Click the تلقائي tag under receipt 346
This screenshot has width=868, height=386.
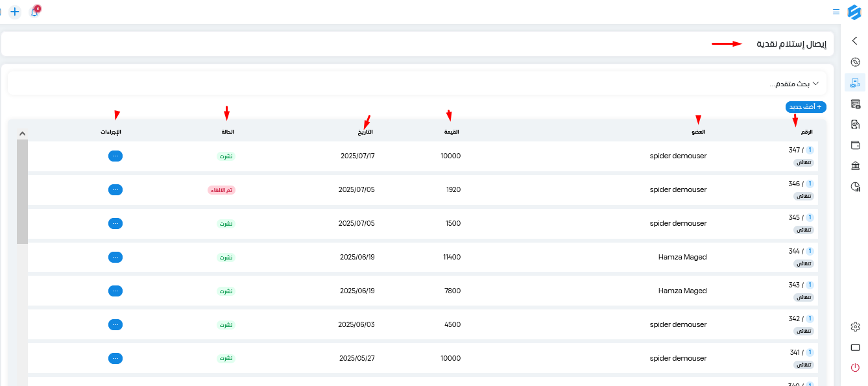(x=804, y=196)
